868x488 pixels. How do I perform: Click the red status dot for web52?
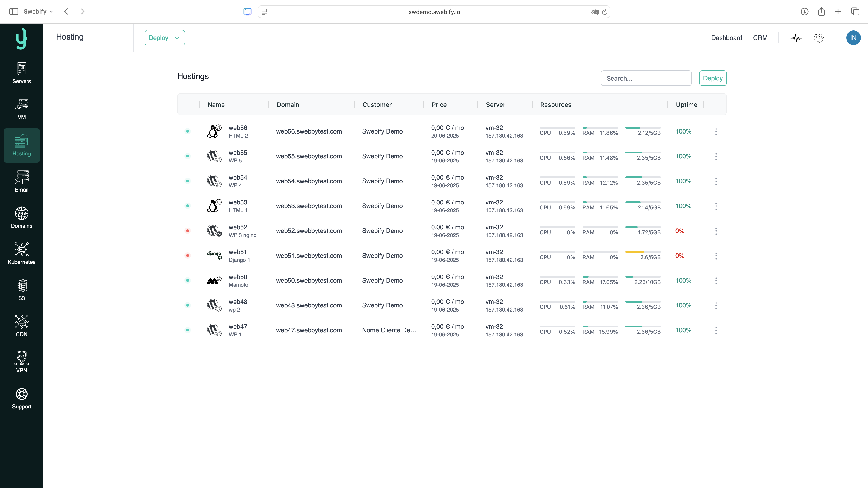188,231
